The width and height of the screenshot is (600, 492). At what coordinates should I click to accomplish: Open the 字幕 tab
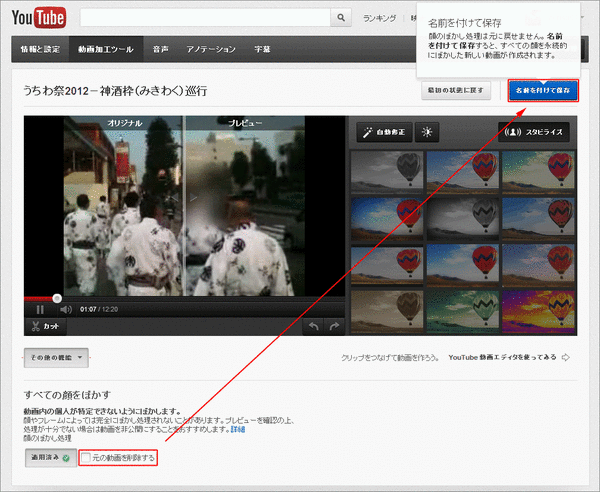(262, 49)
